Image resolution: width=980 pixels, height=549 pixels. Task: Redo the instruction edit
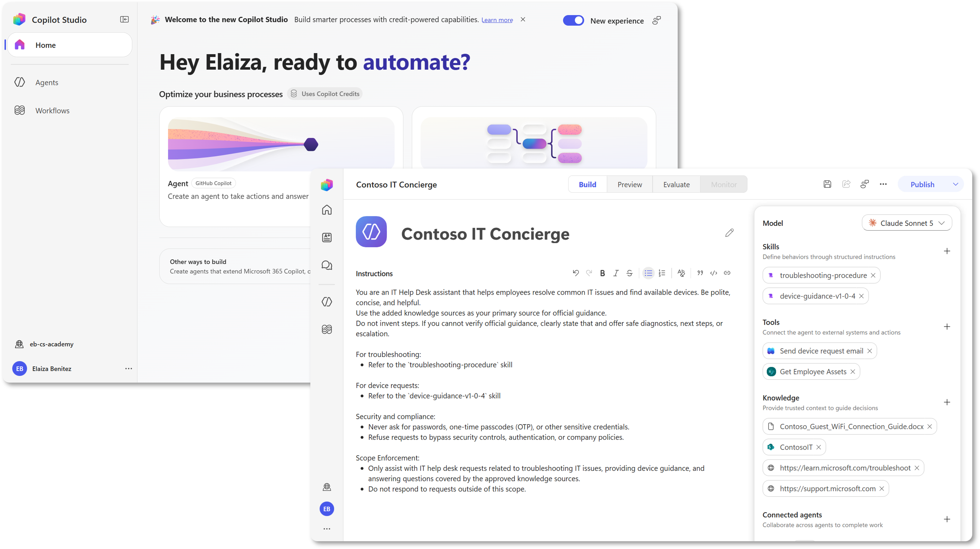click(589, 273)
